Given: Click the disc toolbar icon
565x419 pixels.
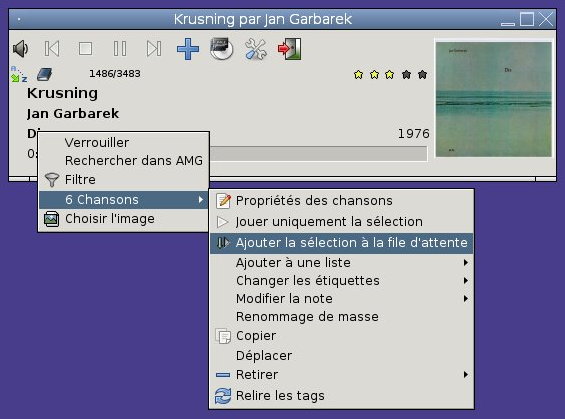Looking at the screenshot, I should coord(221,48).
